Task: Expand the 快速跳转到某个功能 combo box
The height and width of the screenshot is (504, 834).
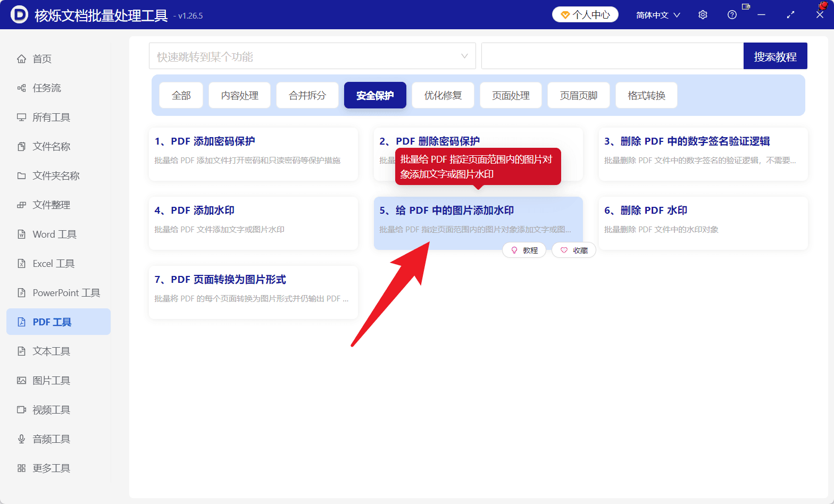Action: pyautogui.click(x=312, y=56)
